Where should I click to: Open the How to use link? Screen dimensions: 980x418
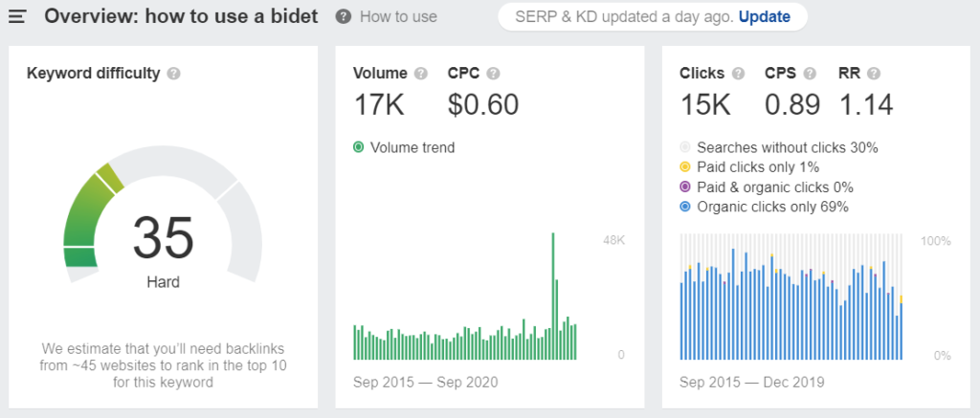pyautogui.click(x=398, y=17)
